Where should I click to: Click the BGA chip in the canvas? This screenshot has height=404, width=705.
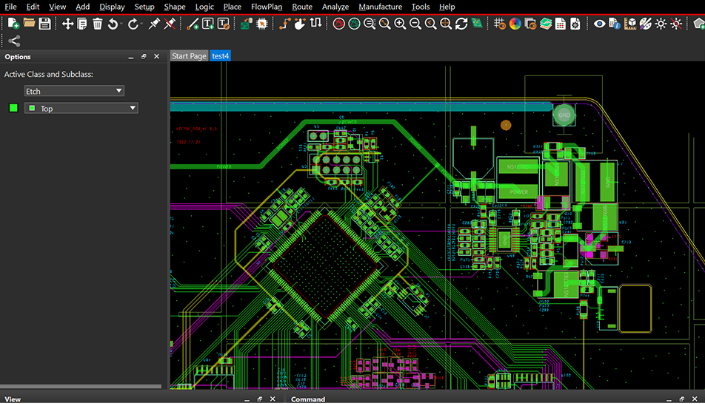326,265
